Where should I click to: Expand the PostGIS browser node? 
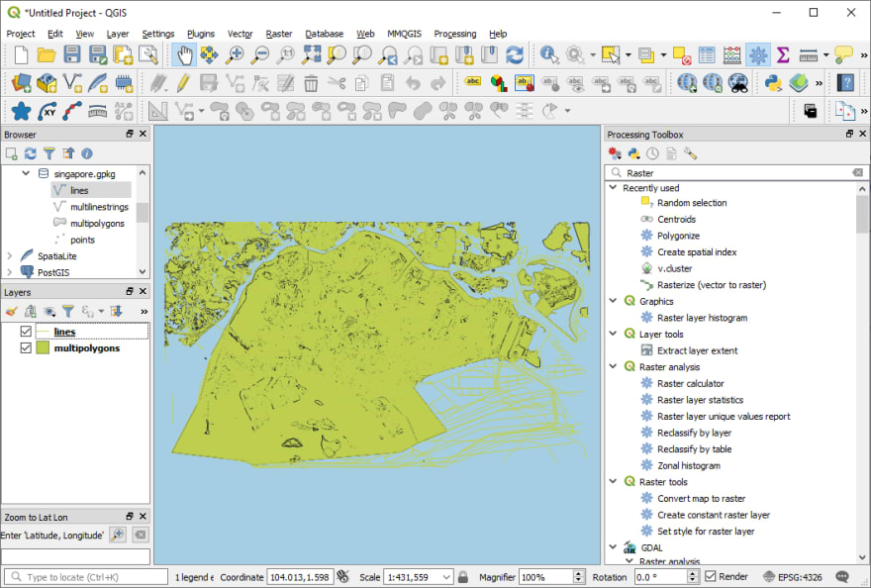[10, 272]
